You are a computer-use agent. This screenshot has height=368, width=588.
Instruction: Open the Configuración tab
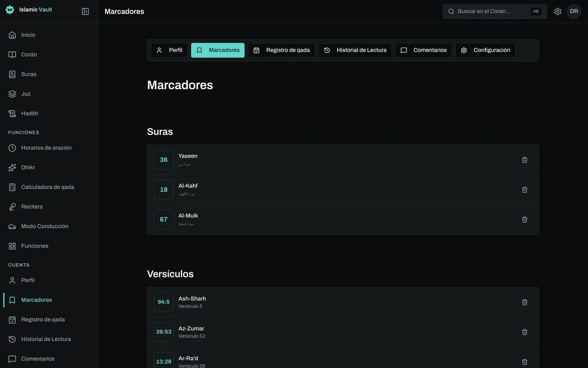coord(485,50)
